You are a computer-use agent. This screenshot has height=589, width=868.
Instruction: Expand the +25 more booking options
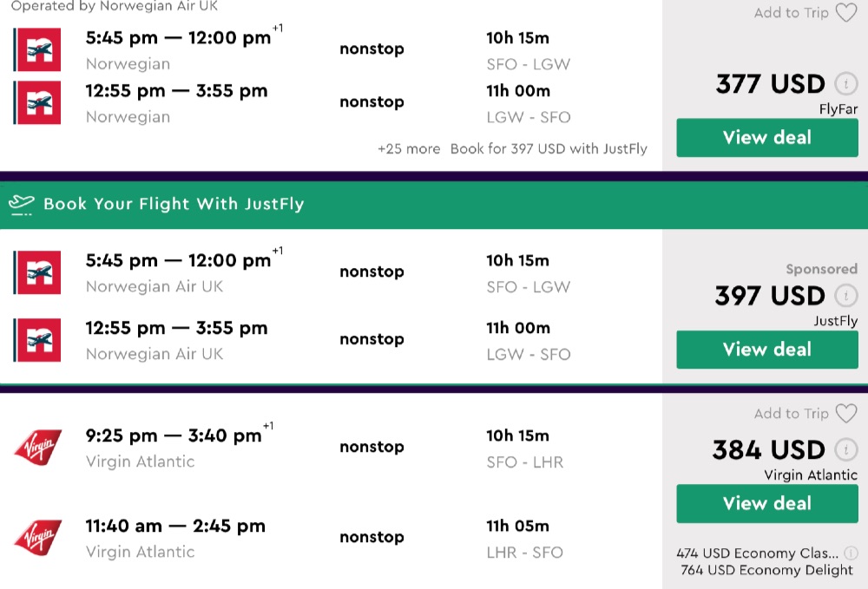tap(409, 148)
